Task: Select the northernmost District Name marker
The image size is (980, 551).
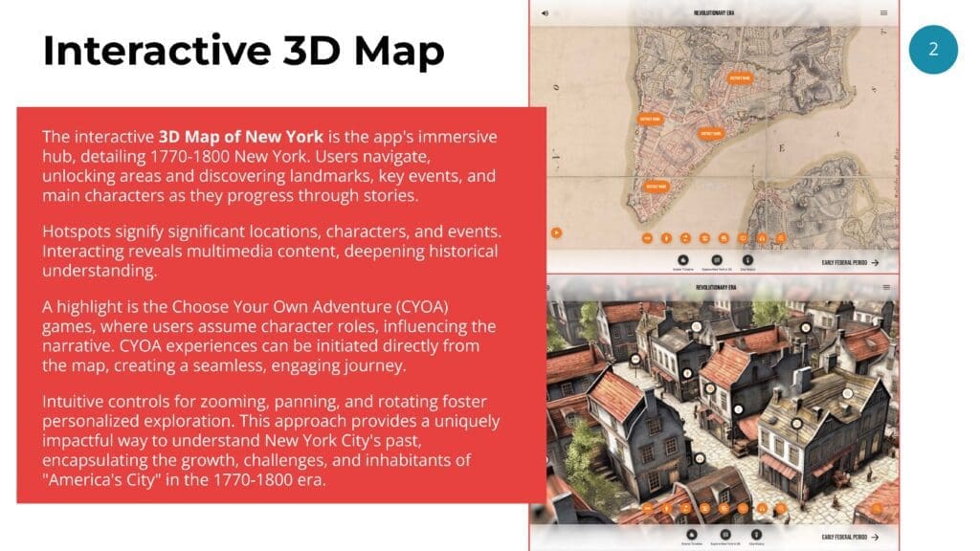Action: (x=739, y=77)
